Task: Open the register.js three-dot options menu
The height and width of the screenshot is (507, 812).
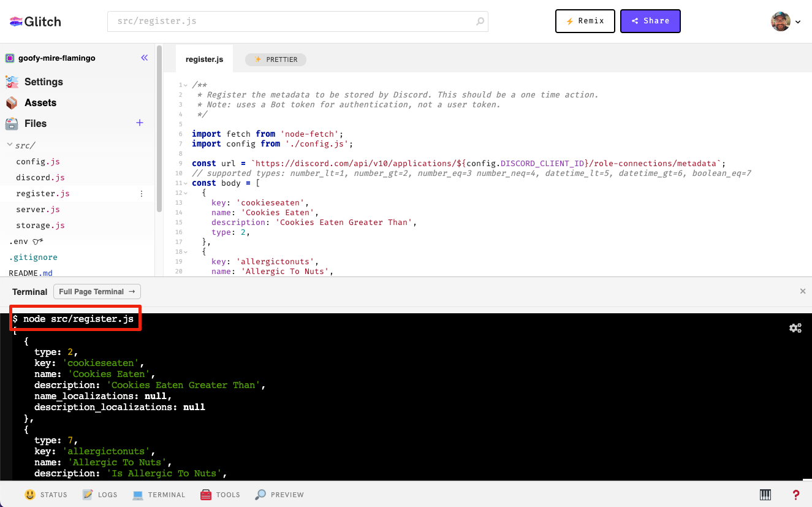Action: tap(142, 193)
